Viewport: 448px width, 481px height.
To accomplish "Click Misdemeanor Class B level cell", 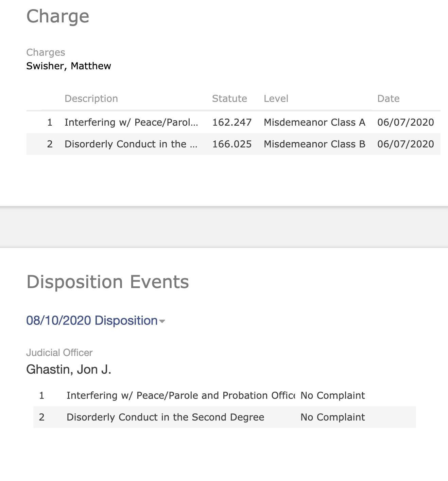I will click(x=314, y=144).
